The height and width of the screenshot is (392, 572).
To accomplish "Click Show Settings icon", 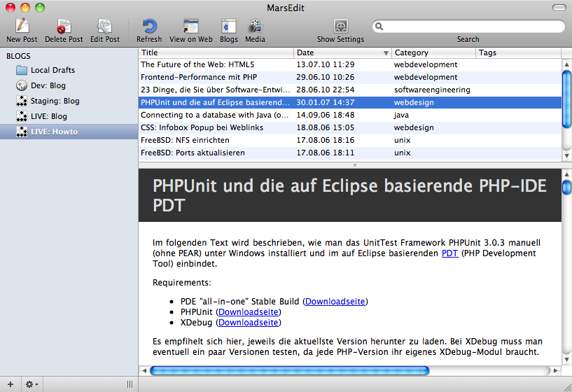I will click(x=341, y=27).
